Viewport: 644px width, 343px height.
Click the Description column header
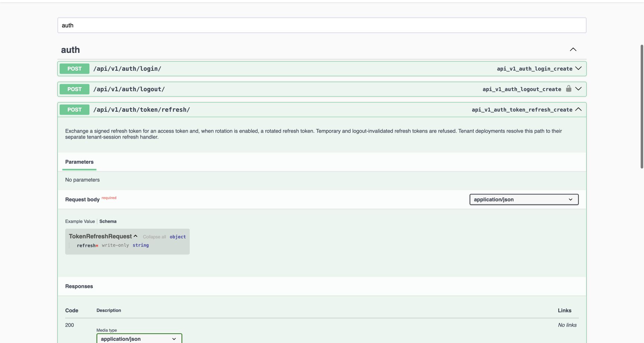(109, 311)
